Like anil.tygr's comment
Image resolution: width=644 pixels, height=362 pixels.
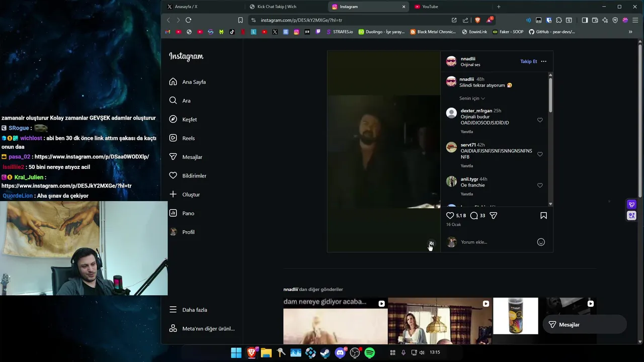(540, 186)
